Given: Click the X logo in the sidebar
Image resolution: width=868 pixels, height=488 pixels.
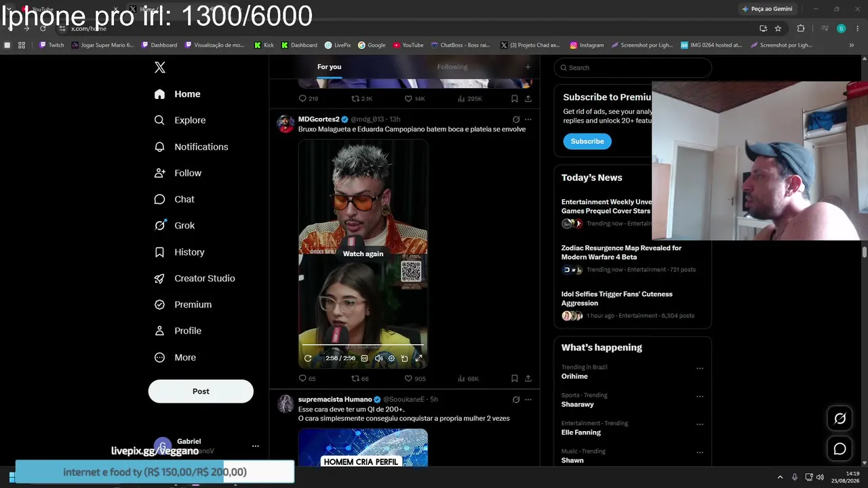Looking at the screenshot, I should (x=160, y=67).
